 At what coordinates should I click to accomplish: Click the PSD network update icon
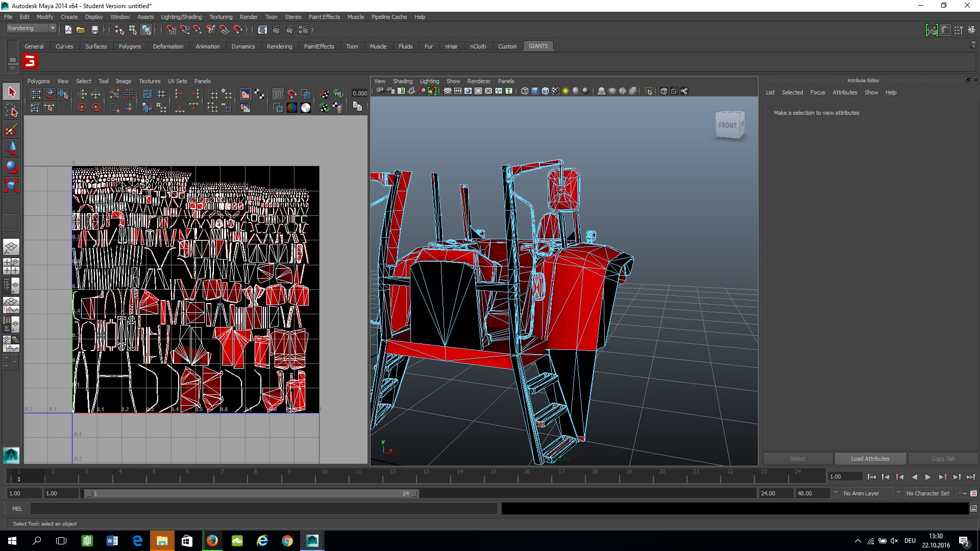pos(338,94)
